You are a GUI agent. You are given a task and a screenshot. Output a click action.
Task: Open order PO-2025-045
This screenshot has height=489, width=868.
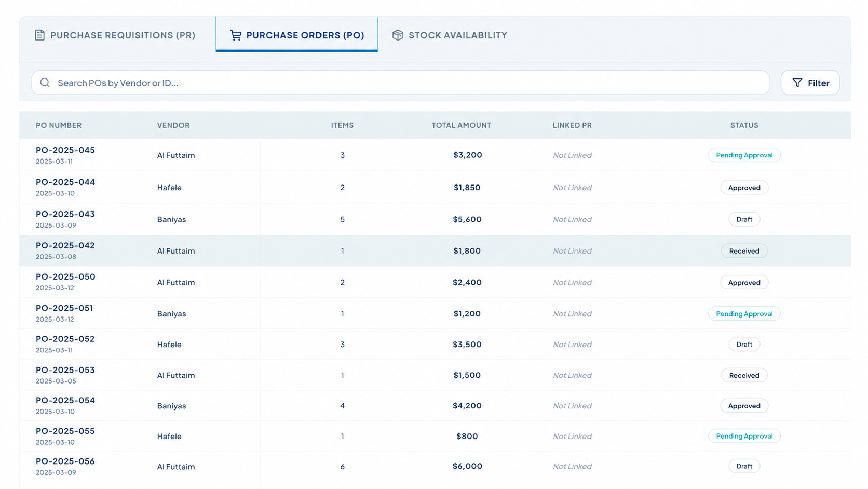(65, 150)
